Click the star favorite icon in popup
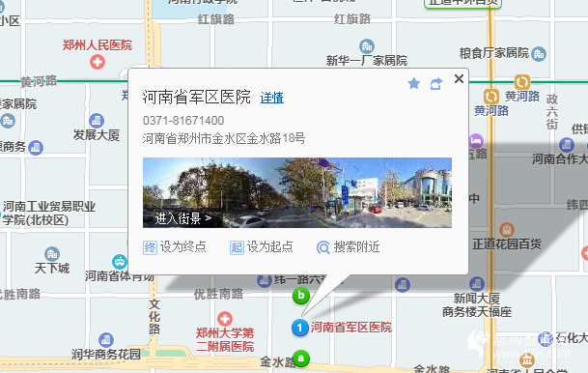This screenshot has height=373, width=588. click(413, 83)
